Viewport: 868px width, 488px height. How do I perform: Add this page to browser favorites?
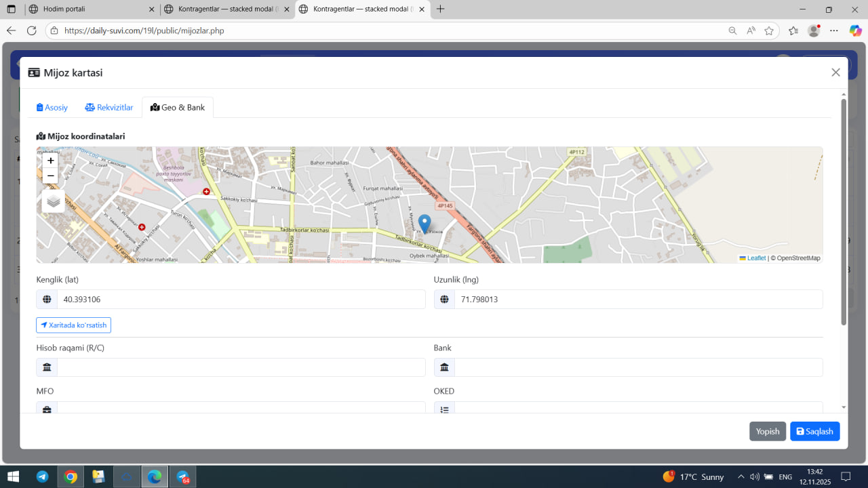[x=769, y=30]
